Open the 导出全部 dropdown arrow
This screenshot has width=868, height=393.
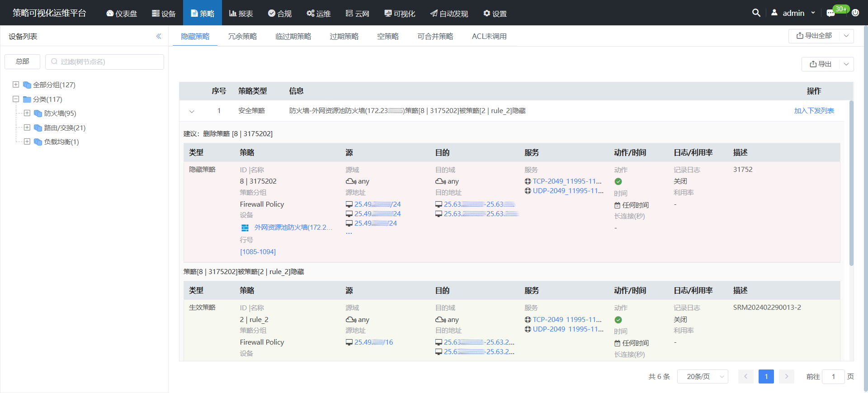click(846, 36)
